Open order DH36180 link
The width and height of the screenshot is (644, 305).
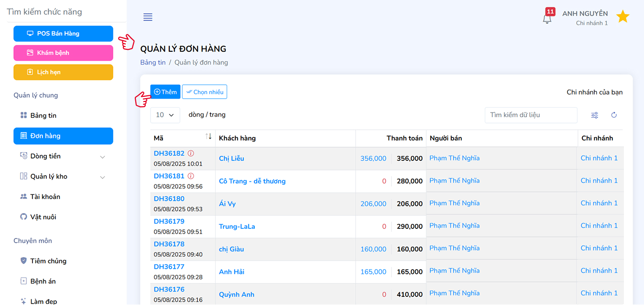pyautogui.click(x=169, y=199)
